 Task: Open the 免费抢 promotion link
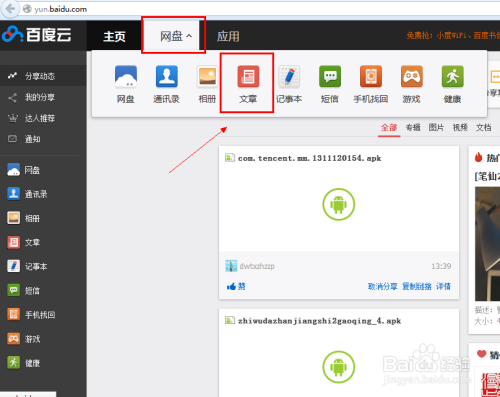(x=453, y=35)
